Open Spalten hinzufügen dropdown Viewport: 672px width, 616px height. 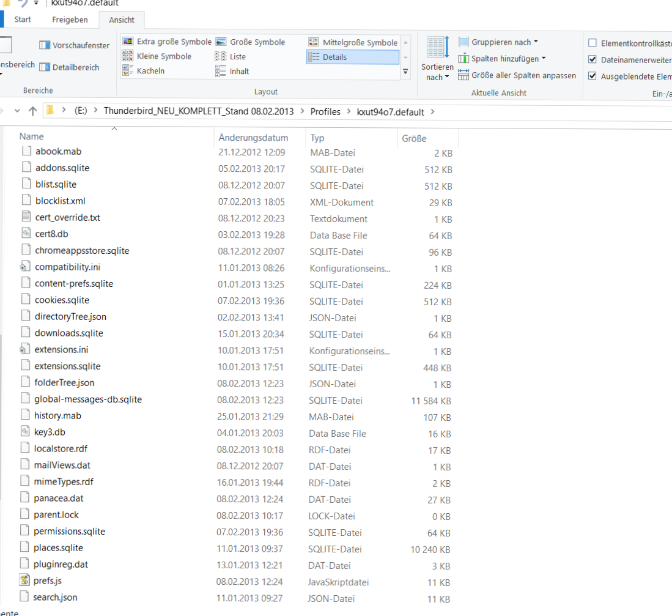(x=502, y=58)
